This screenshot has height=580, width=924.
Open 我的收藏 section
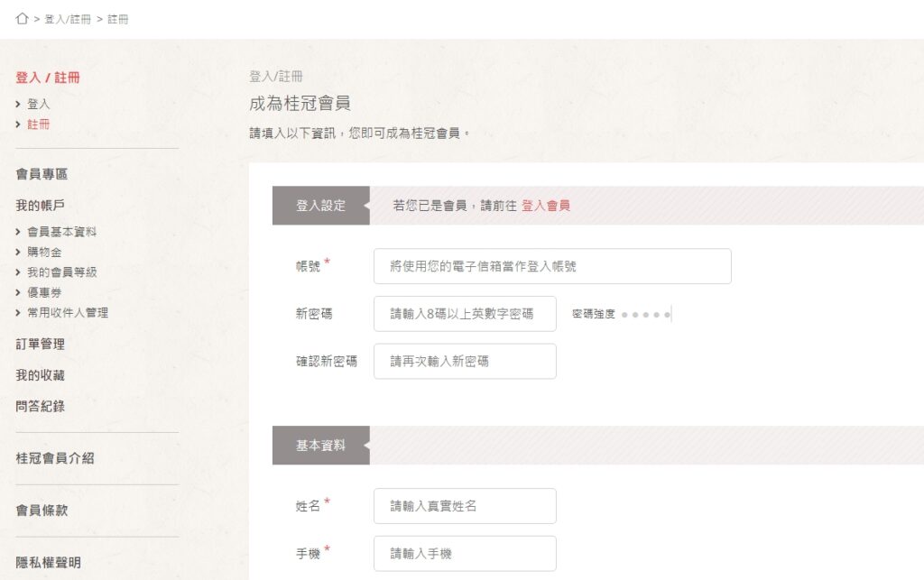pyautogui.click(x=41, y=375)
